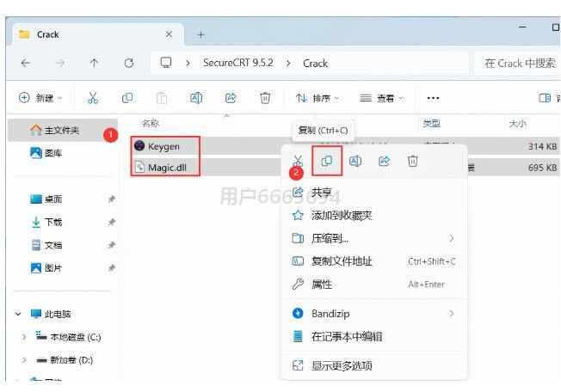Collapse the 此电脑 tree node
This screenshot has height=392, width=561.
[18, 314]
